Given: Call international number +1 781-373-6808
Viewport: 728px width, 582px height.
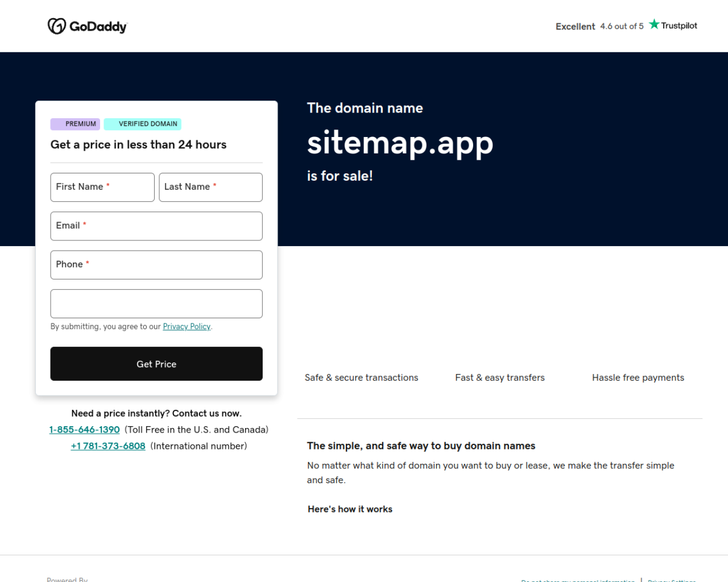Looking at the screenshot, I should tap(108, 446).
